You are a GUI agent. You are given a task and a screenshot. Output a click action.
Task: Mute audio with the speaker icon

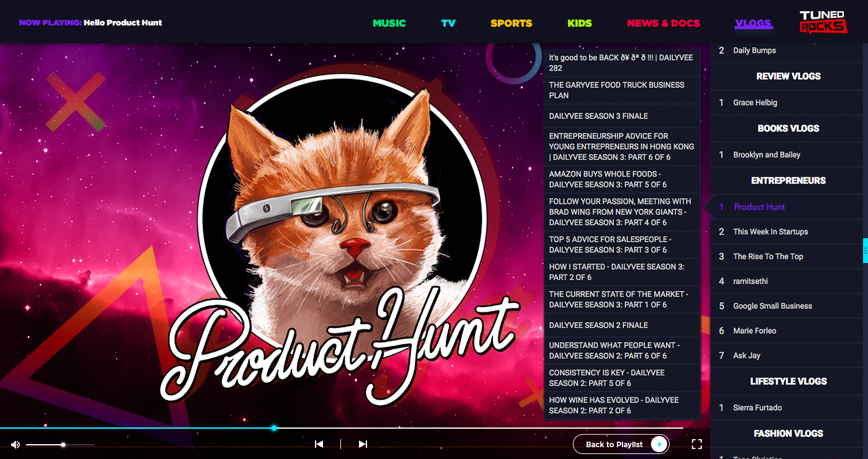pos(15,444)
